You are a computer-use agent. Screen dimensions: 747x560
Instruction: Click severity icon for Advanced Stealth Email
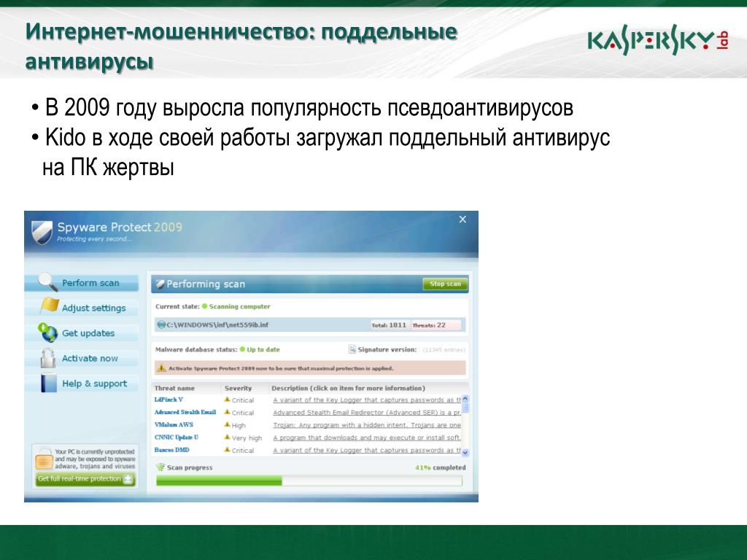point(228,412)
